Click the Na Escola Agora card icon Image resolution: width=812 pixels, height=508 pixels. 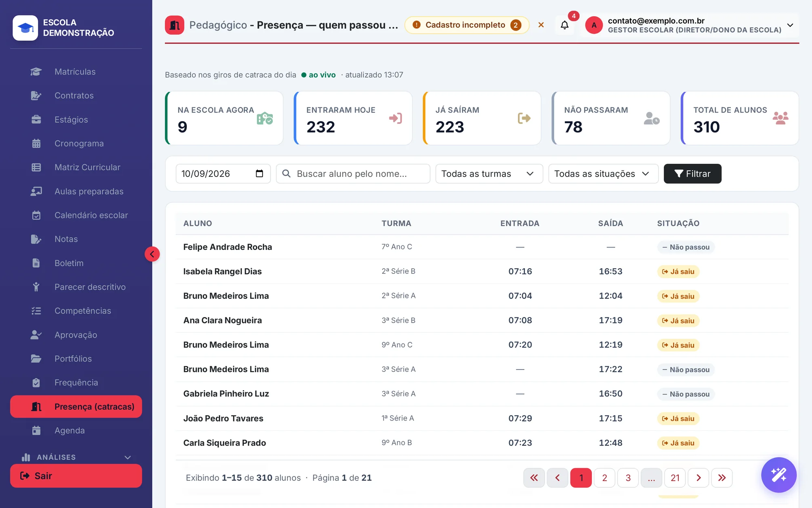[265, 118]
